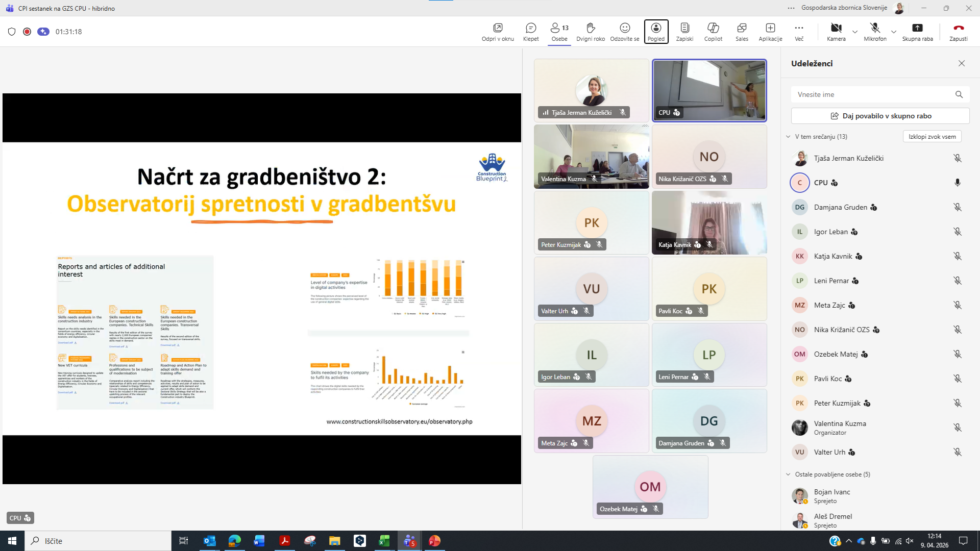Toggle the Kamera on
Image resolution: width=980 pixels, height=551 pixels.
(836, 32)
